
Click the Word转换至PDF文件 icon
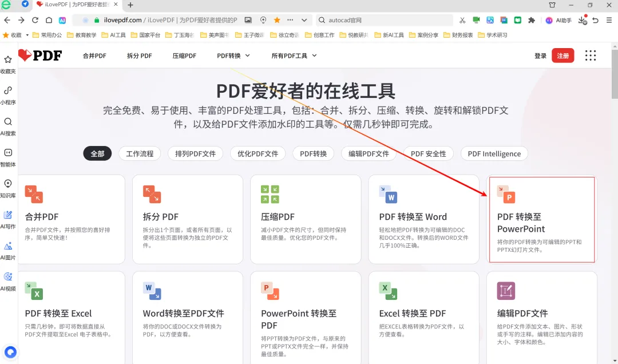coord(152,291)
